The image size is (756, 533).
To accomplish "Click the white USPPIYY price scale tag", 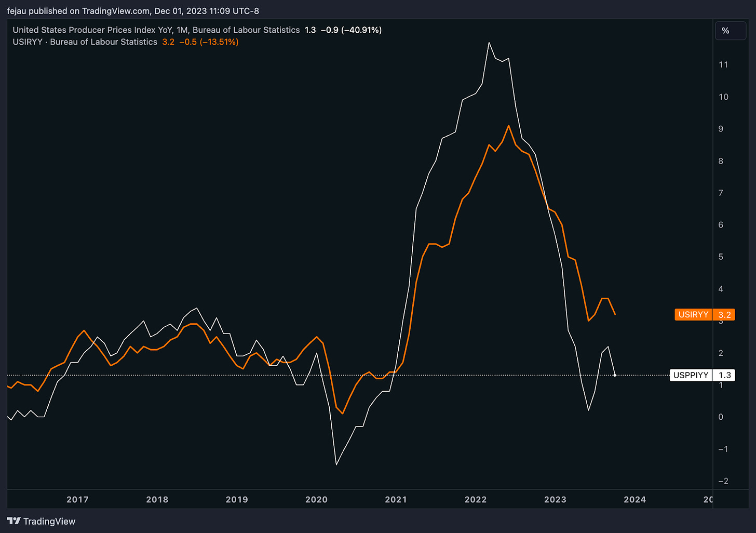I will pyautogui.click(x=702, y=375).
